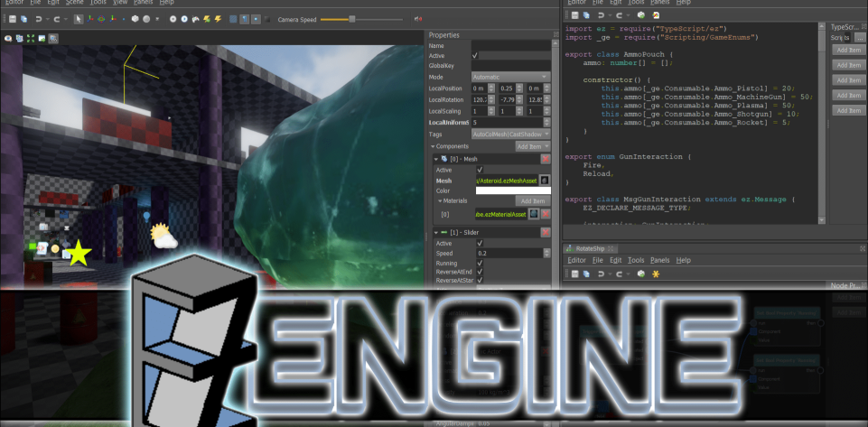Screen dimensions: 868x427
Task: Click the material asset sphere icon
Action: click(x=534, y=214)
